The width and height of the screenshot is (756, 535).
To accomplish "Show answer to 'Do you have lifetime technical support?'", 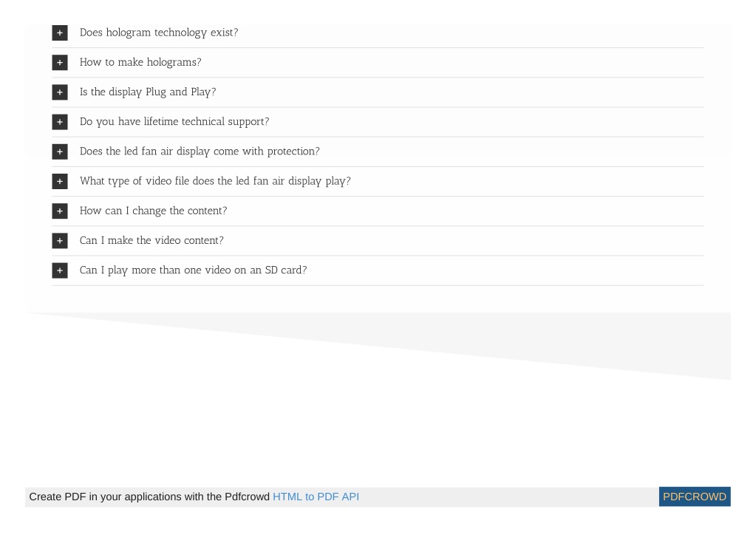I will point(174,122).
